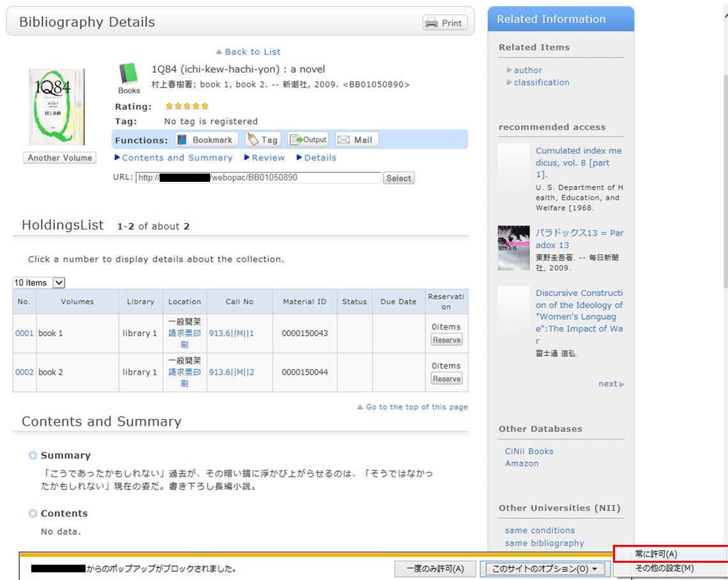
Task: Expand the classification related items
Action: (541, 82)
